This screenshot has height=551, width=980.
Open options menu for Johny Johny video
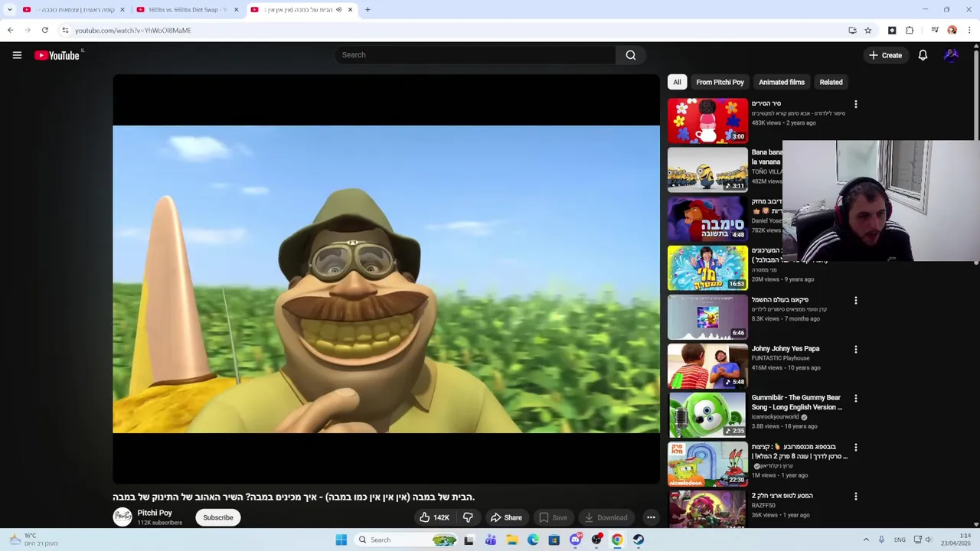pos(856,350)
